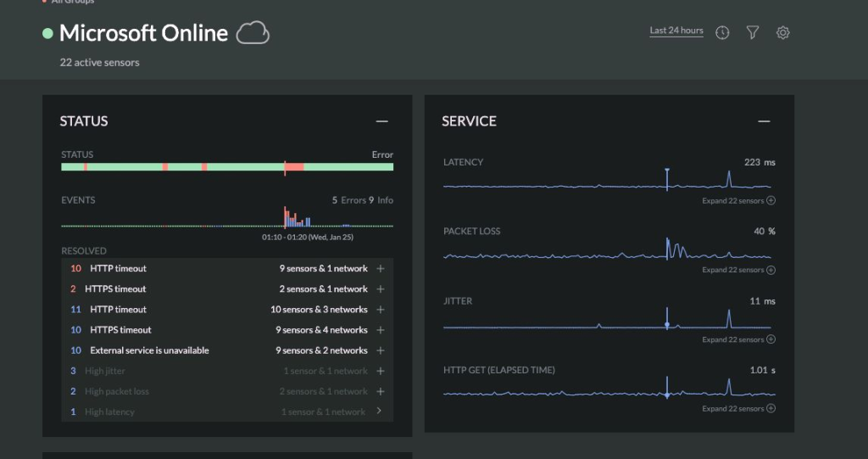868x459 pixels.
Task: Expand the External service is unavailable row
Action: click(x=380, y=350)
